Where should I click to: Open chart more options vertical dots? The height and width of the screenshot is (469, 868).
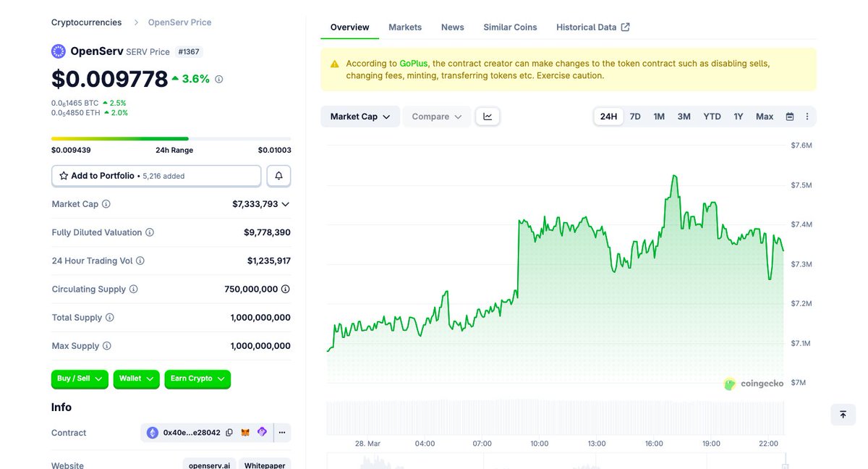pyautogui.click(x=807, y=117)
